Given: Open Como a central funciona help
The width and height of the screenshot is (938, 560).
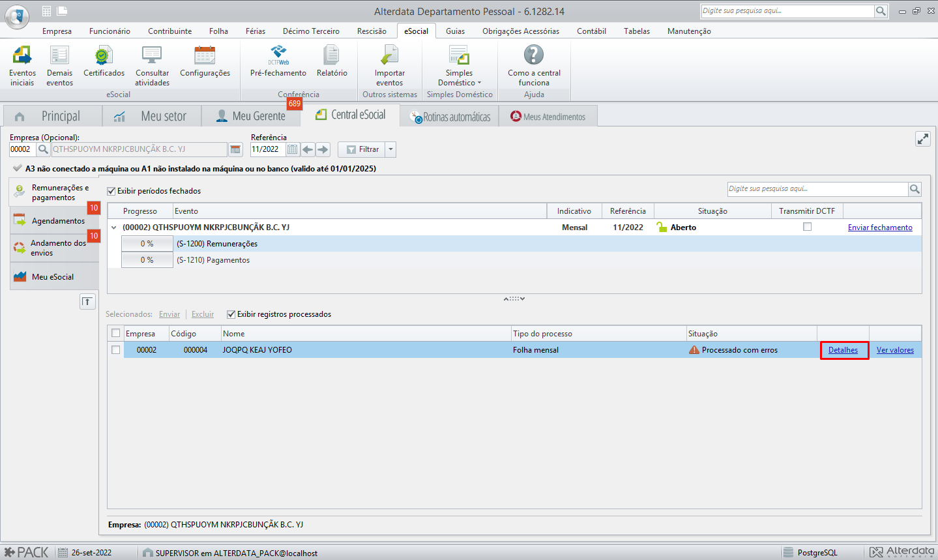Looking at the screenshot, I should (x=534, y=66).
